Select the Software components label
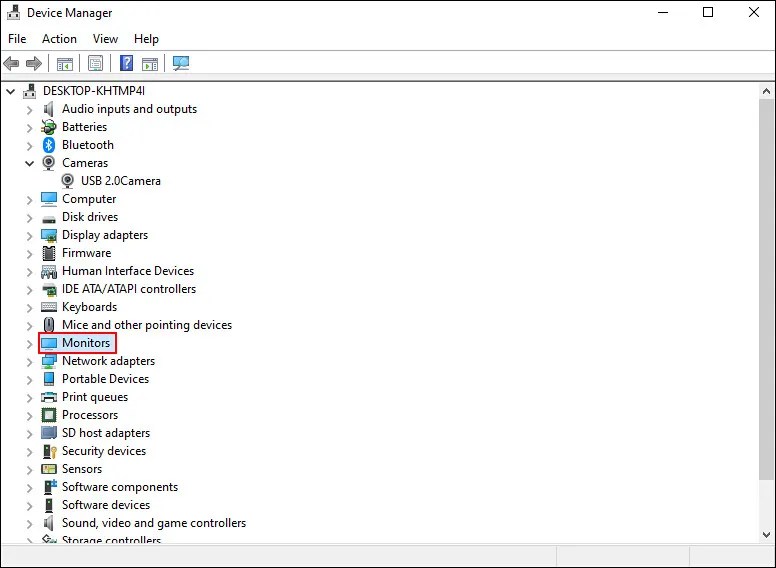The height and width of the screenshot is (568, 776). point(120,487)
